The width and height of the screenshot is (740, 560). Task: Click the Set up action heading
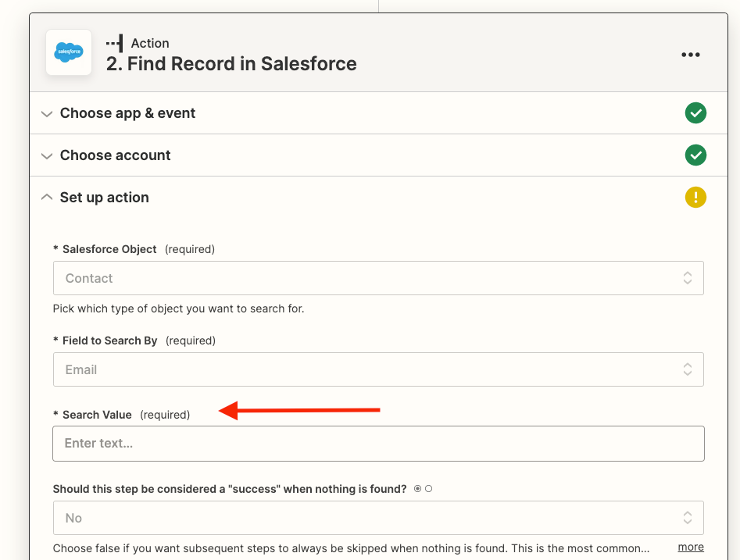point(104,197)
